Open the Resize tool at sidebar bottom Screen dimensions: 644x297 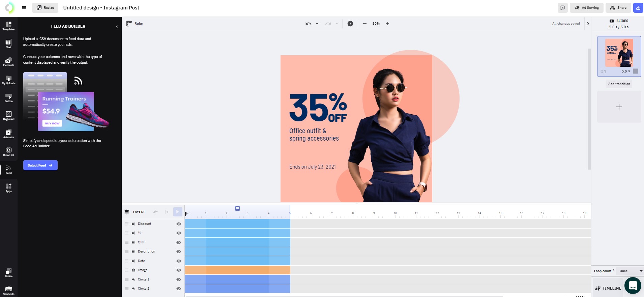9,273
